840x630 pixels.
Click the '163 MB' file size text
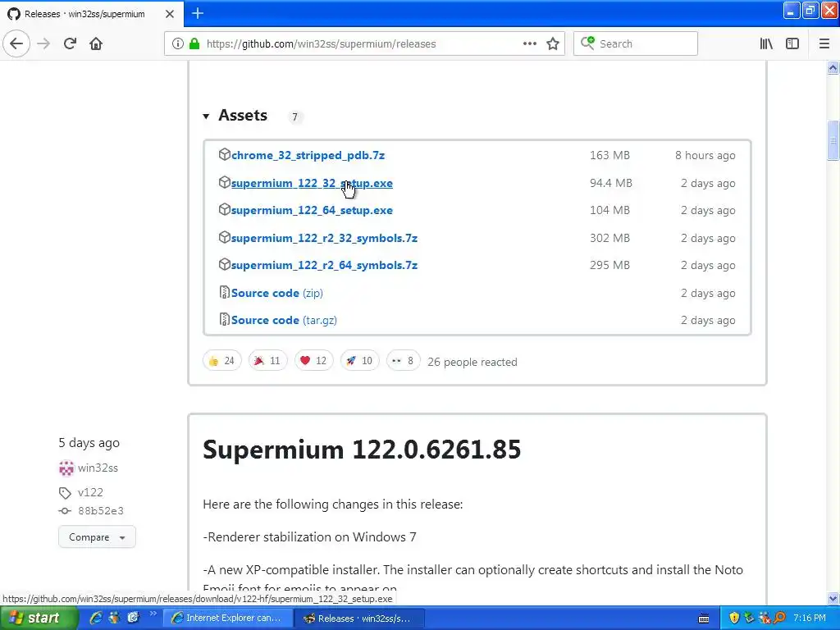pyautogui.click(x=609, y=155)
